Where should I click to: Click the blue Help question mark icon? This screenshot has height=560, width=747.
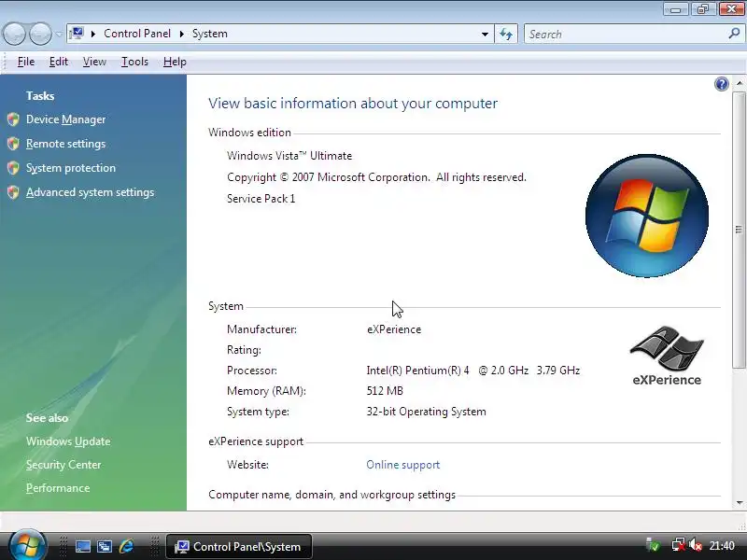pos(721,84)
